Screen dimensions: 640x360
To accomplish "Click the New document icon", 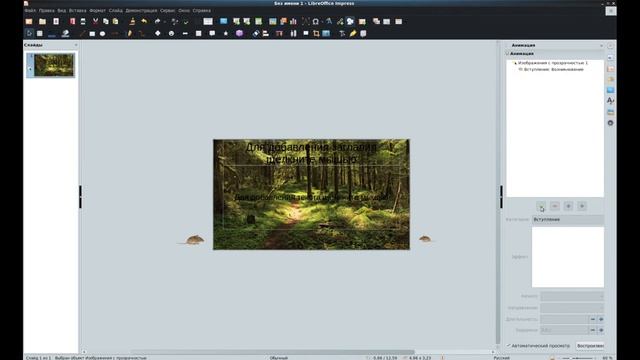I will click(x=29, y=21).
